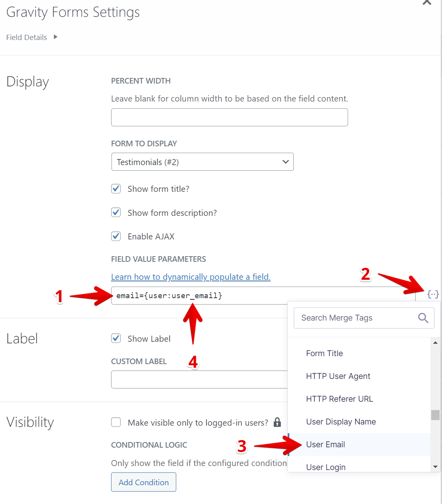Toggle Show form description checkbox
The width and height of the screenshot is (442, 504).
tap(116, 212)
